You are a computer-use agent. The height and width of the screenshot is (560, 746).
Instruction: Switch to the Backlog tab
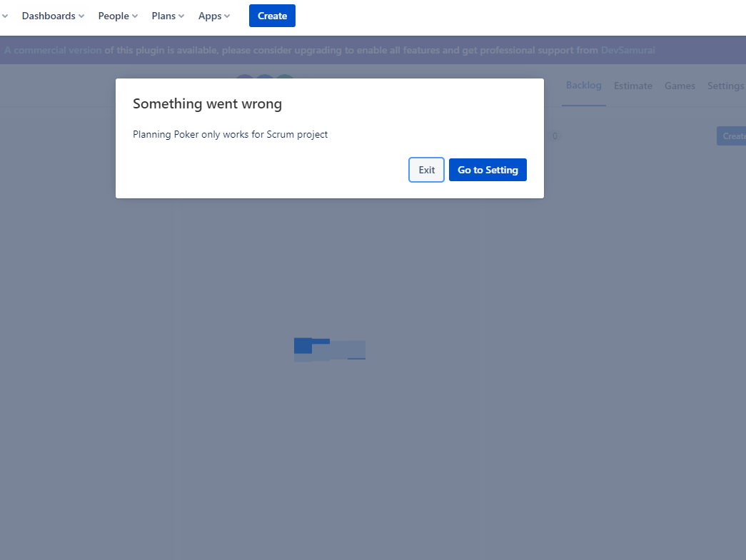(584, 86)
